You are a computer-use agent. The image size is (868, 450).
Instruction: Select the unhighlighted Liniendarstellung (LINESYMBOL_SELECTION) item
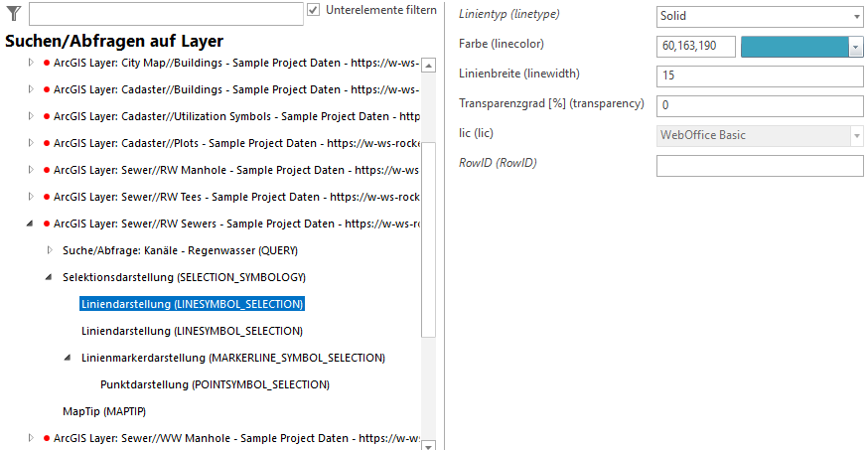pyautogui.click(x=192, y=331)
